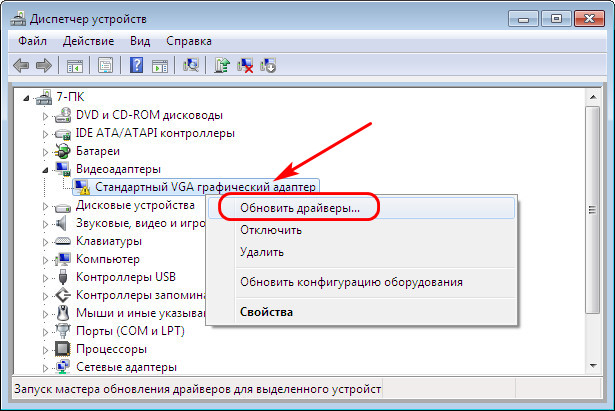The image size is (615, 411).
Task: Click the Disable device toolbar icon with down arrow
Action: (x=268, y=65)
